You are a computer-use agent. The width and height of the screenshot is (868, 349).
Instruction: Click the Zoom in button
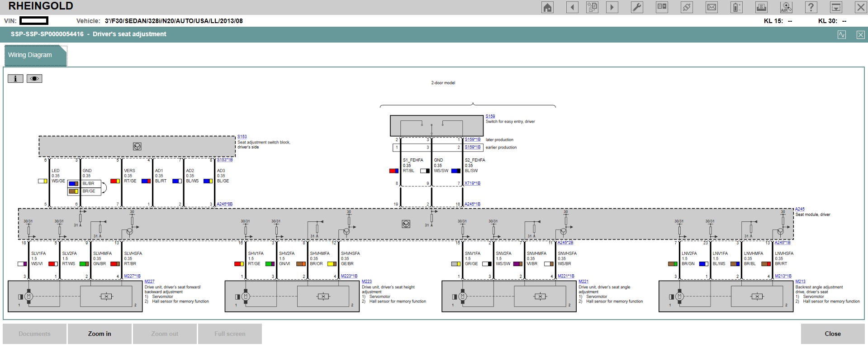coord(100,334)
